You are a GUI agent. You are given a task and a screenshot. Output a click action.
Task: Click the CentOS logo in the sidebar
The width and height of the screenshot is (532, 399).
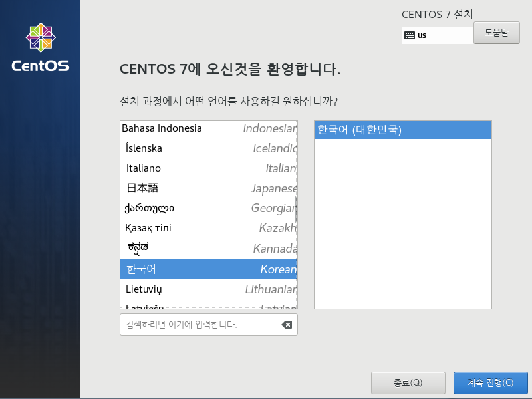41,47
